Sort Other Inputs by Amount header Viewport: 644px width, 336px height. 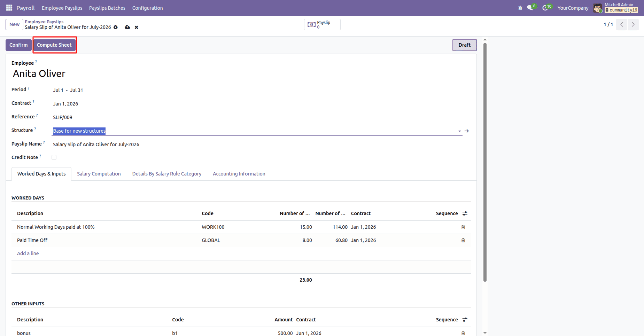pos(284,320)
